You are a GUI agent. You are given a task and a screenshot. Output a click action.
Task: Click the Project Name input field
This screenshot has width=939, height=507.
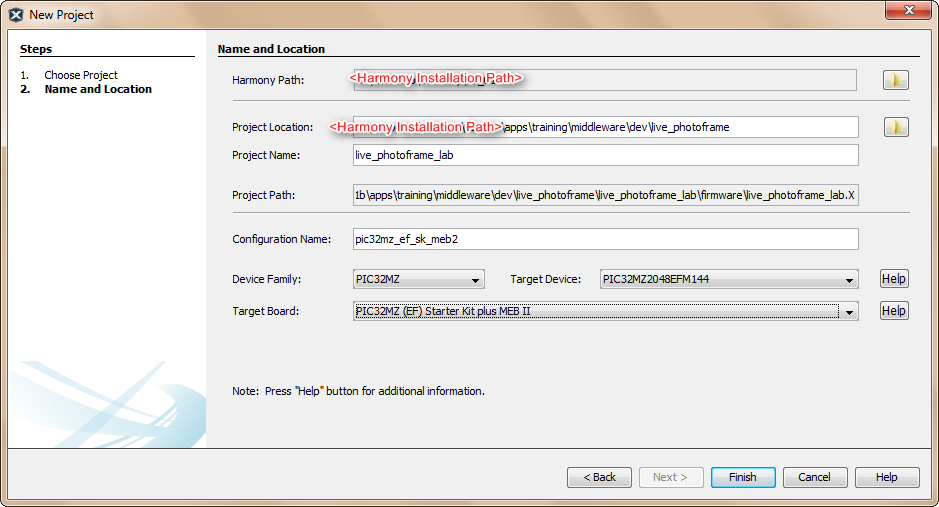point(605,155)
